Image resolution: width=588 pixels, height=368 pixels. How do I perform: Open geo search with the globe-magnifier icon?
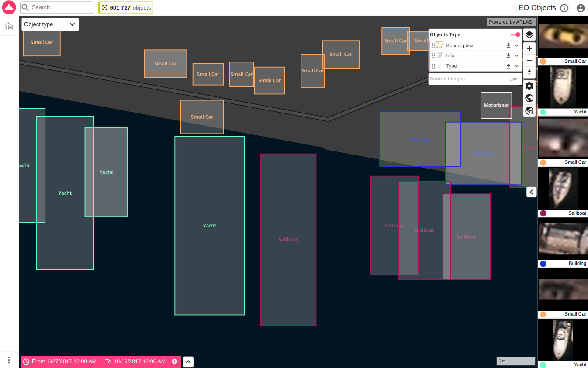[529, 111]
